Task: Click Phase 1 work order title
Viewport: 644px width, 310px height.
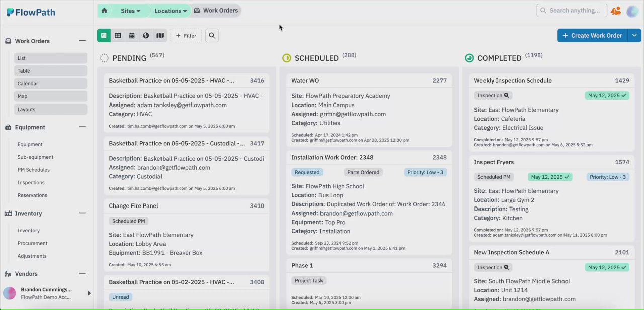Action: [x=302, y=266]
